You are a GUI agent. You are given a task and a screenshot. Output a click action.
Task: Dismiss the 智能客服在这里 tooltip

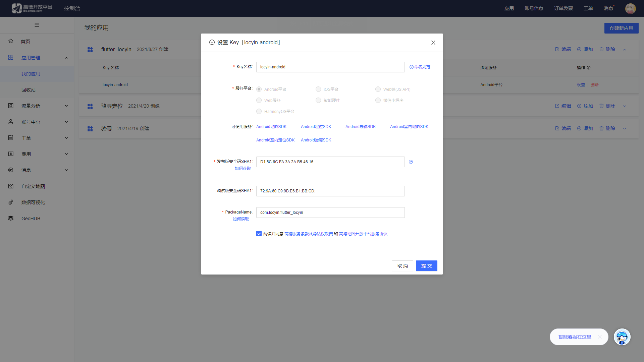click(600, 337)
